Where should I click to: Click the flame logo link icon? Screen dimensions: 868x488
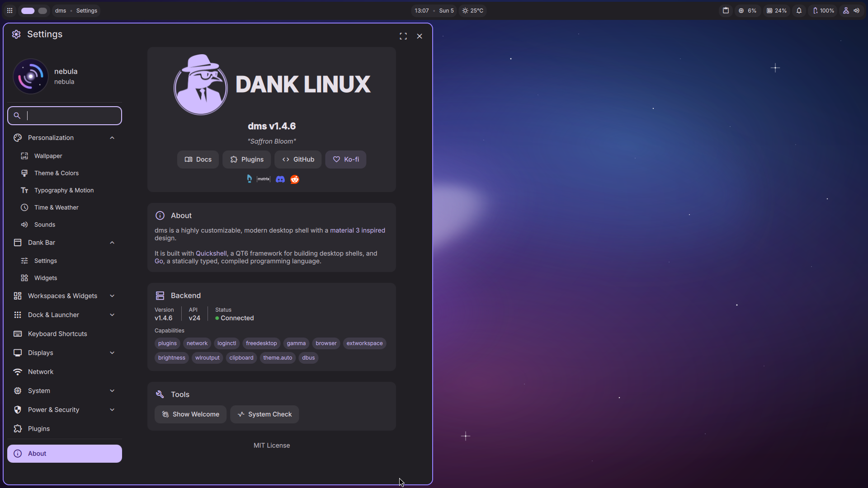click(x=249, y=179)
